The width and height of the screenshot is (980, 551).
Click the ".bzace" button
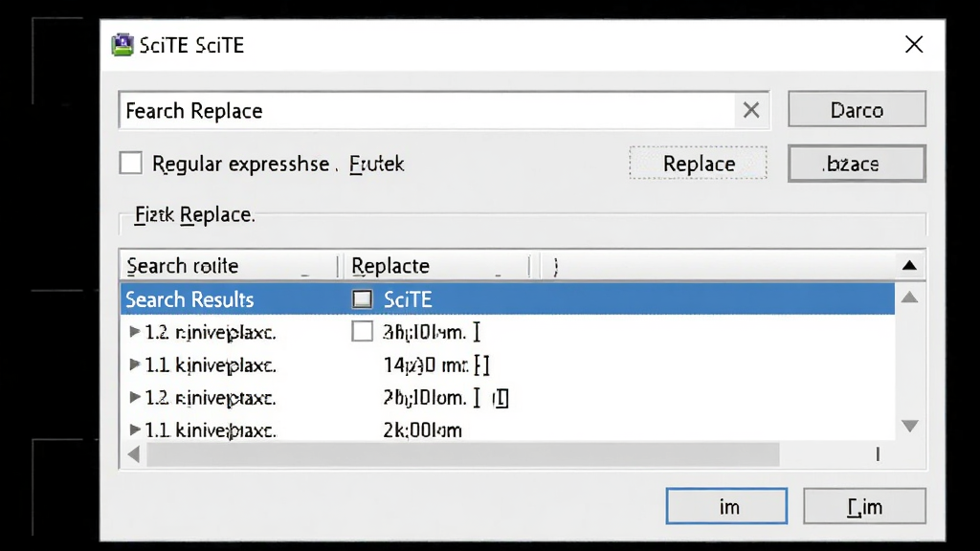[x=857, y=164]
